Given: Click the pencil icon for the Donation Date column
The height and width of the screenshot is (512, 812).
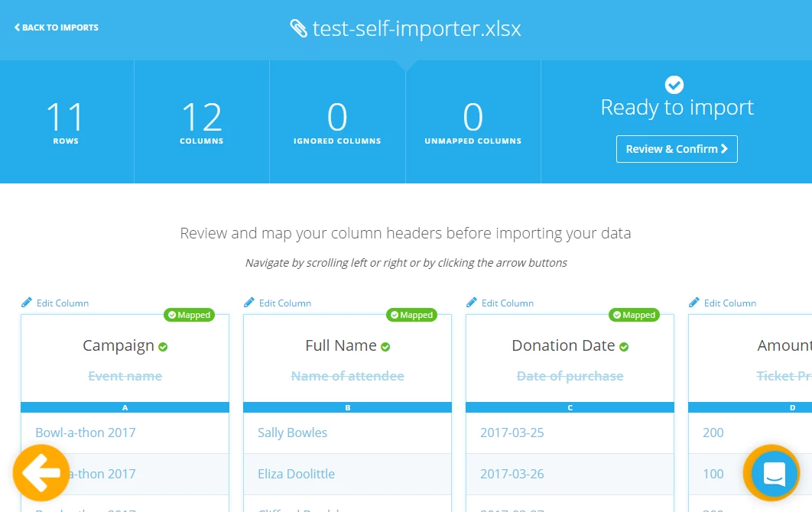Looking at the screenshot, I should [471, 302].
